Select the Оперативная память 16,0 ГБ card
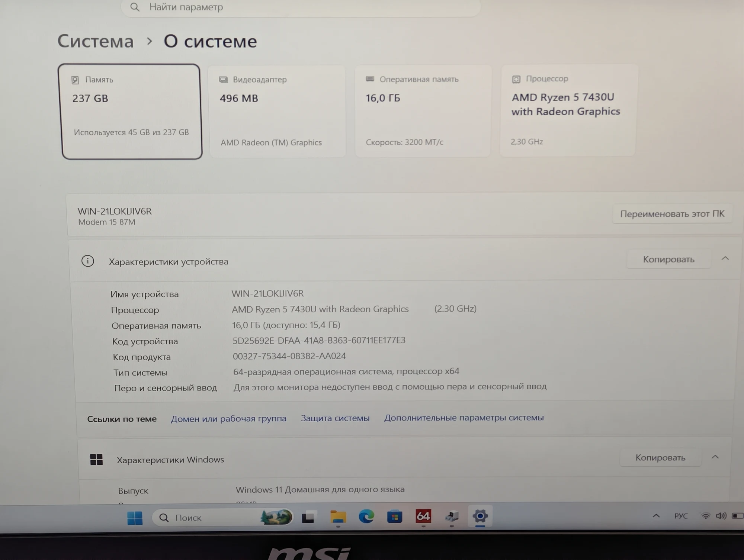This screenshot has height=560, width=744. (x=423, y=110)
